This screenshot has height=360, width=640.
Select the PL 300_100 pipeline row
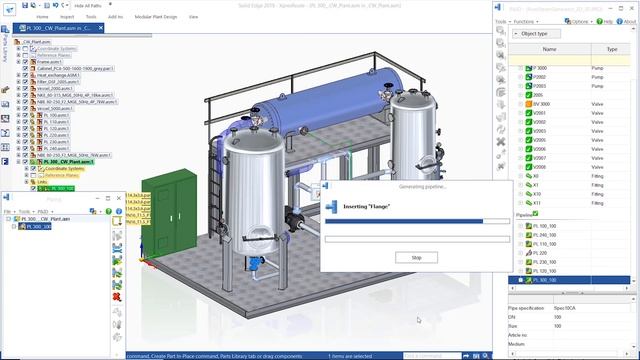point(570,280)
